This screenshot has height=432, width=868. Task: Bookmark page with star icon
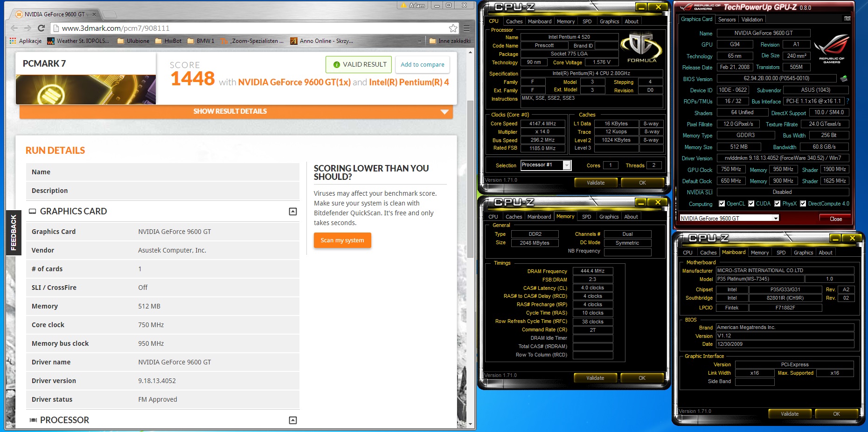tap(453, 28)
